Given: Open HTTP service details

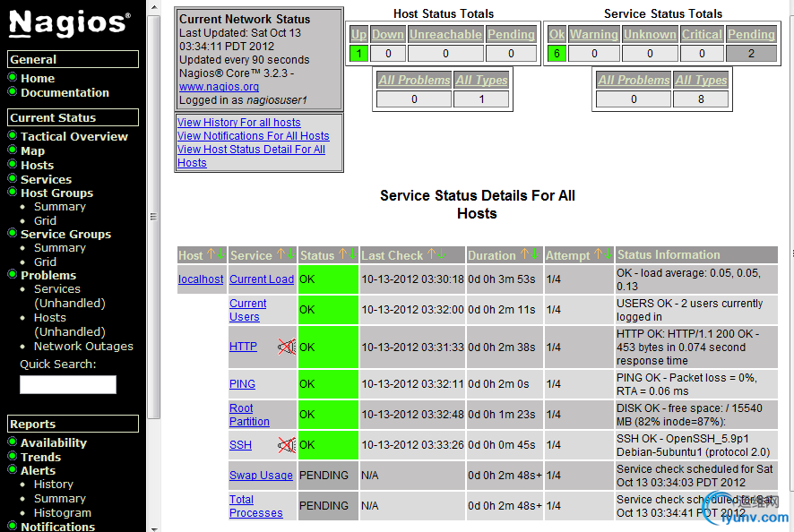Looking at the screenshot, I should [x=243, y=347].
